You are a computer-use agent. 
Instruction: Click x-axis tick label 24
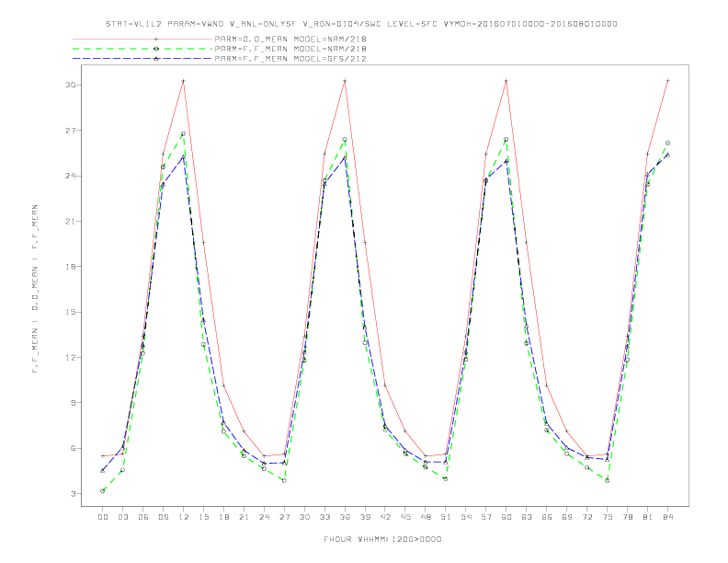[264, 517]
